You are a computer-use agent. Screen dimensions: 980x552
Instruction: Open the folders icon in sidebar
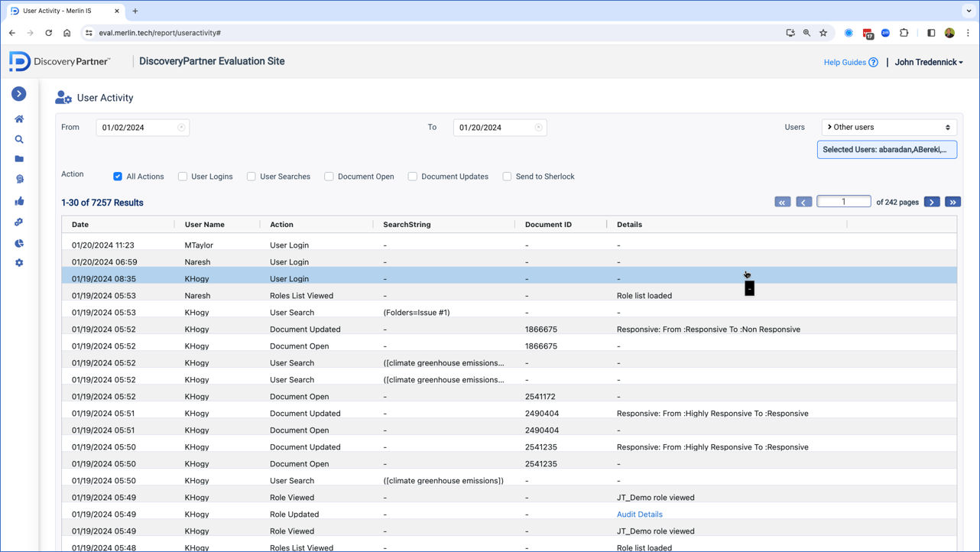click(x=19, y=159)
